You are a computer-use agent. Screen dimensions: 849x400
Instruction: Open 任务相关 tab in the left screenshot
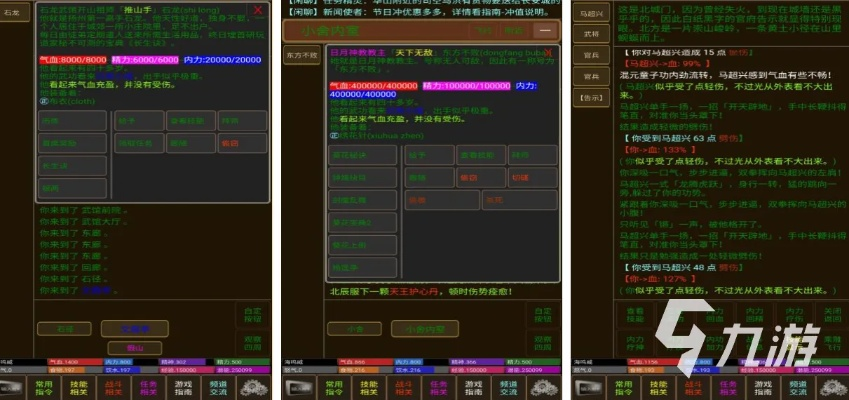pyautogui.click(x=148, y=388)
